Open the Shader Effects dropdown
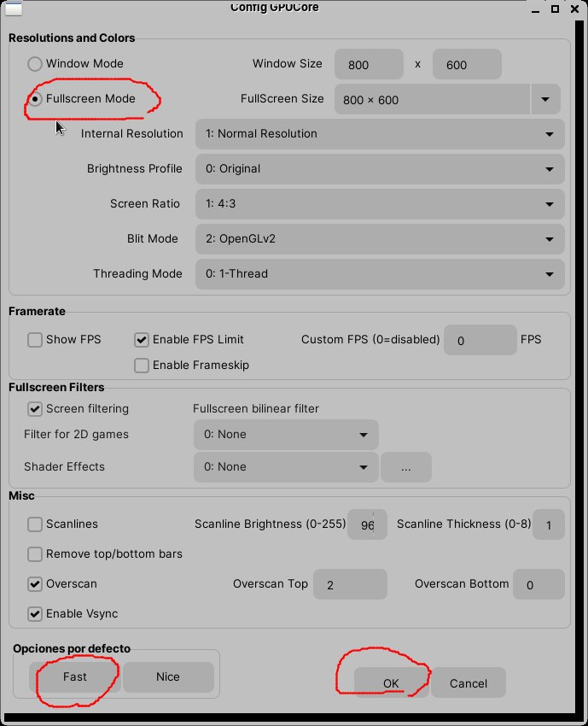 [x=286, y=467]
